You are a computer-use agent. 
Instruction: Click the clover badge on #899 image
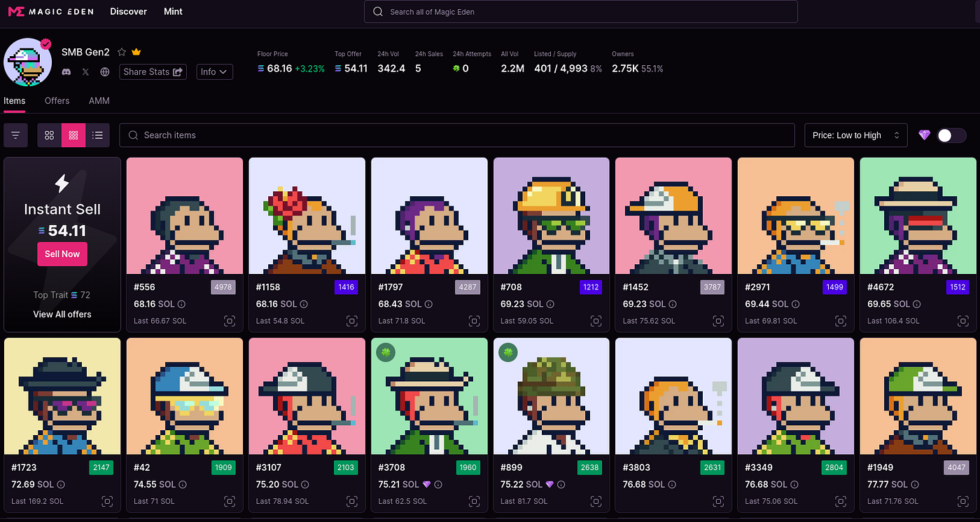pos(507,352)
